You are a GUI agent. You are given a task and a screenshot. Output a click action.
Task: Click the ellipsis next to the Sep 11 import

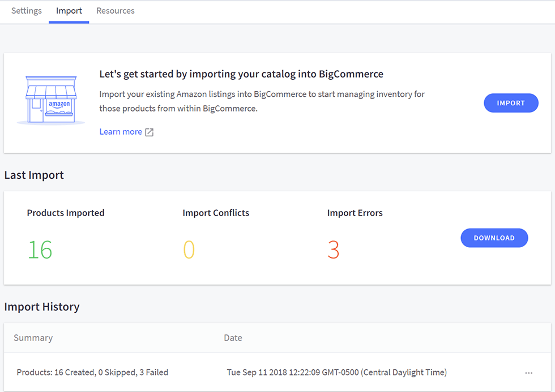(529, 372)
